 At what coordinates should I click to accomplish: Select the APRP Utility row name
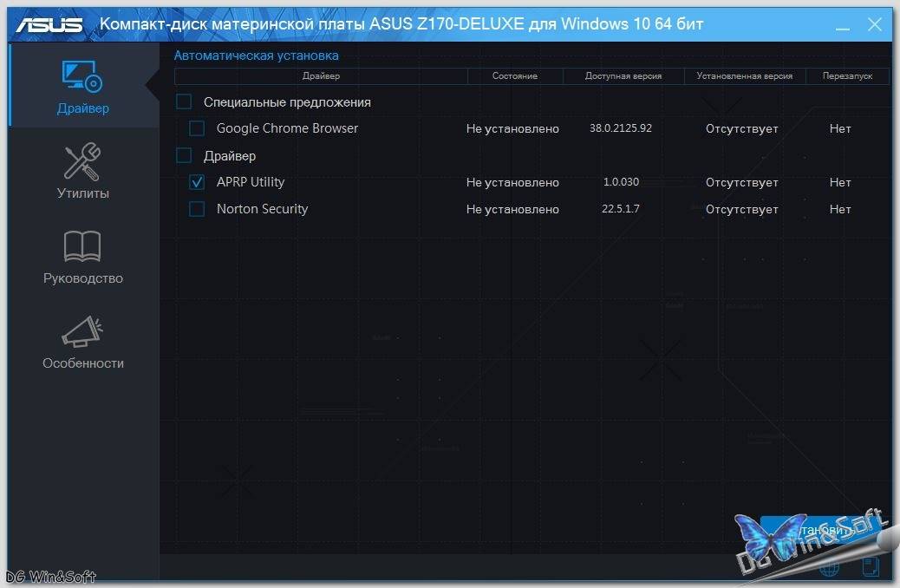pos(251,182)
